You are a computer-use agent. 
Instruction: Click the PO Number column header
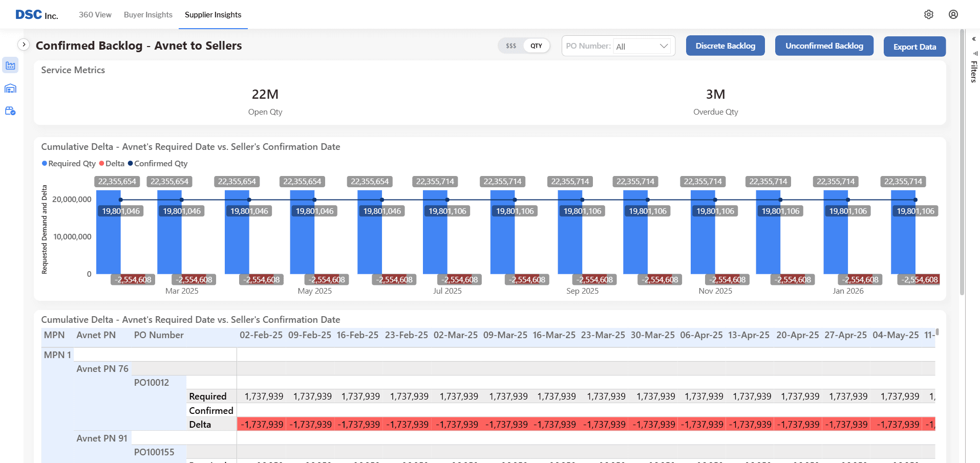[x=159, y=335]
